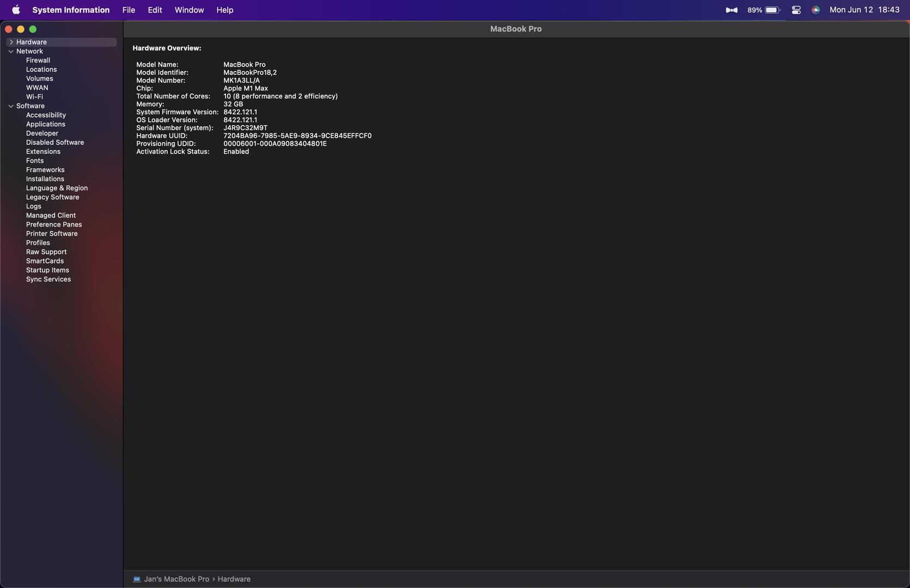Collapse the Network section

point(11,51)
